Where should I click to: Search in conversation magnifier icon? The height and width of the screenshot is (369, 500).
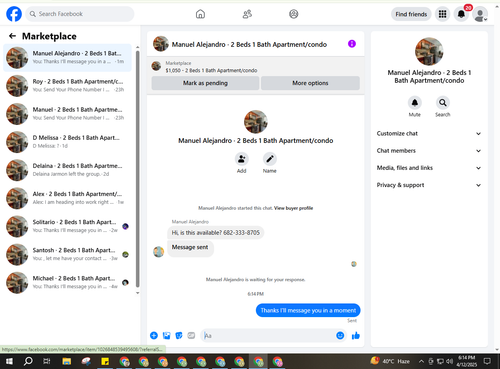[x=443, y=103]
